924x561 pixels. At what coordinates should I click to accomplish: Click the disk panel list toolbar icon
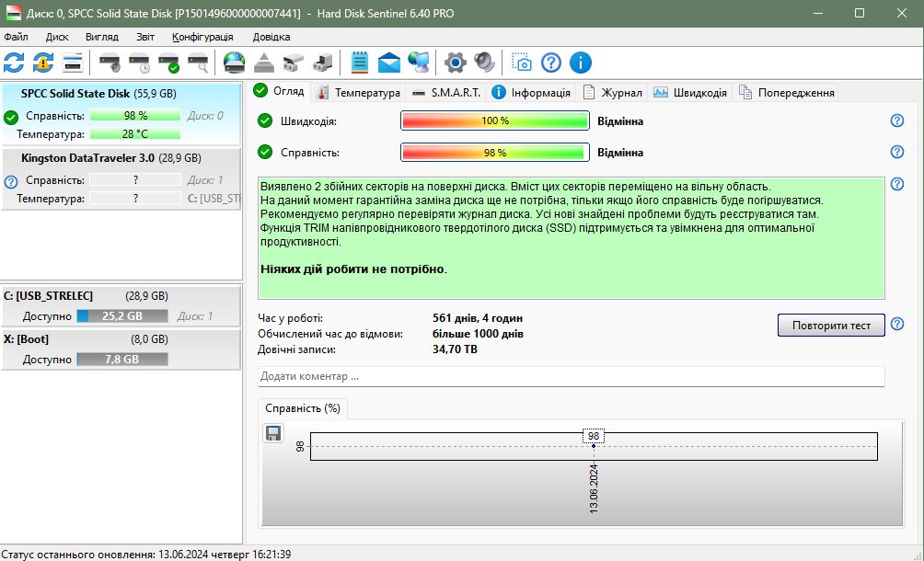pyautogui.click(x=73, y=63)
